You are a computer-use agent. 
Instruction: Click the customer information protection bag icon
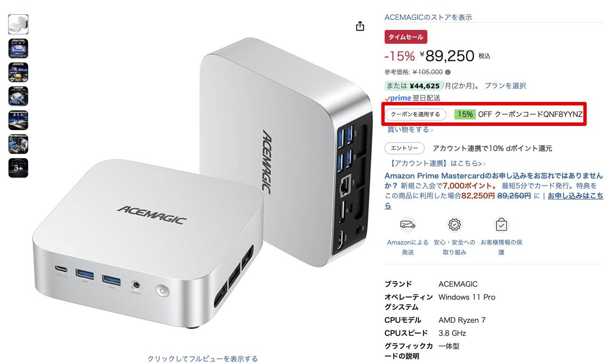[x=501, y=224]
